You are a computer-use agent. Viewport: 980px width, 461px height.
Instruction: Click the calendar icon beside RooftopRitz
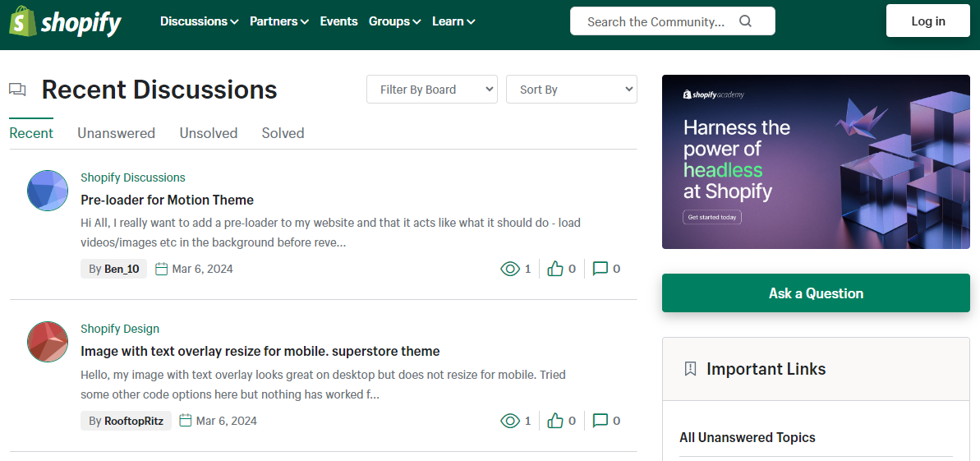click(185, 421)
